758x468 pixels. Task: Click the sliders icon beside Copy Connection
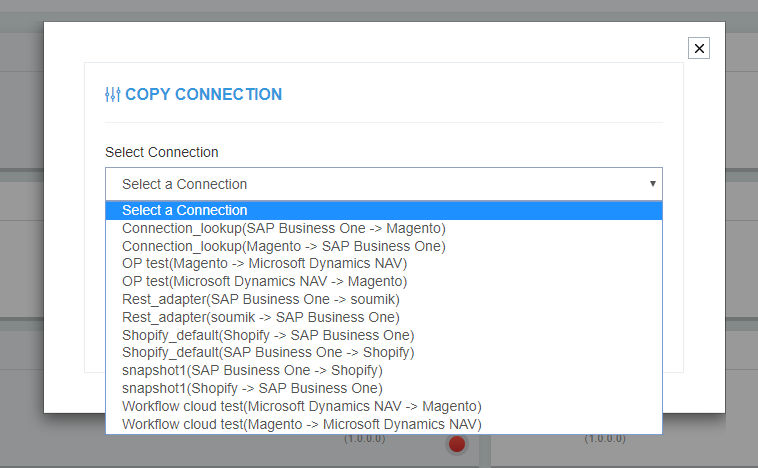tap(113, 94)
